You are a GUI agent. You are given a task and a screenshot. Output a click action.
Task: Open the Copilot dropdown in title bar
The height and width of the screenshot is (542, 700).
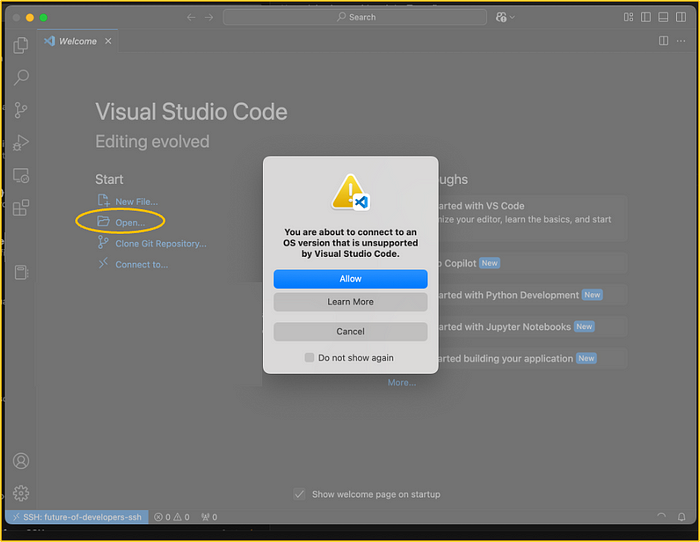tap(505, 17)
